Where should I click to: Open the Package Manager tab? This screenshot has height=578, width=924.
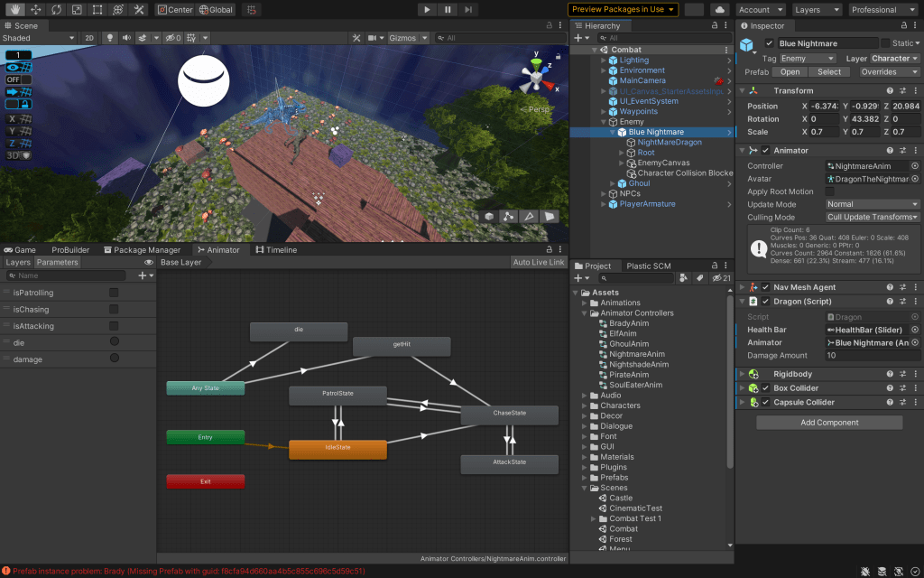click(x=141, y=250)
